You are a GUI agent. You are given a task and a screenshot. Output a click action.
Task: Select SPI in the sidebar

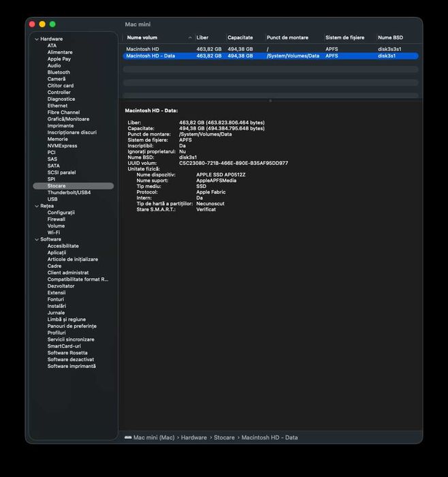tap(51, 179)
